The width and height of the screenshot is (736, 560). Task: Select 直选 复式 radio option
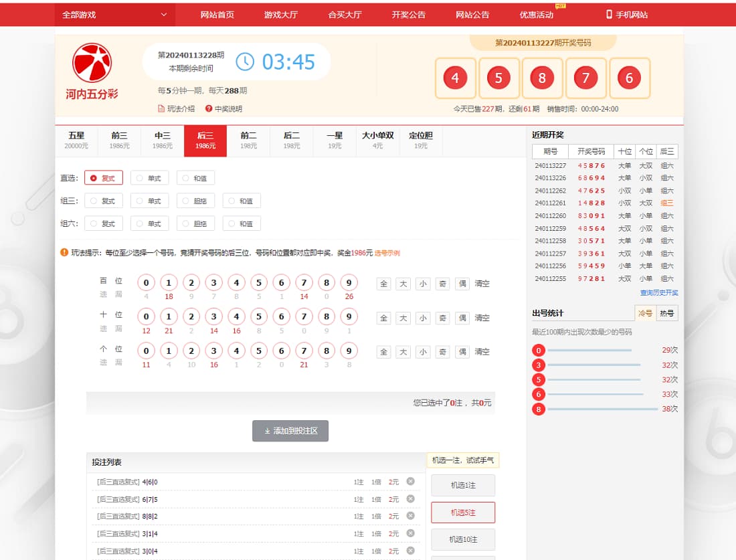click(x=94, y=178)
